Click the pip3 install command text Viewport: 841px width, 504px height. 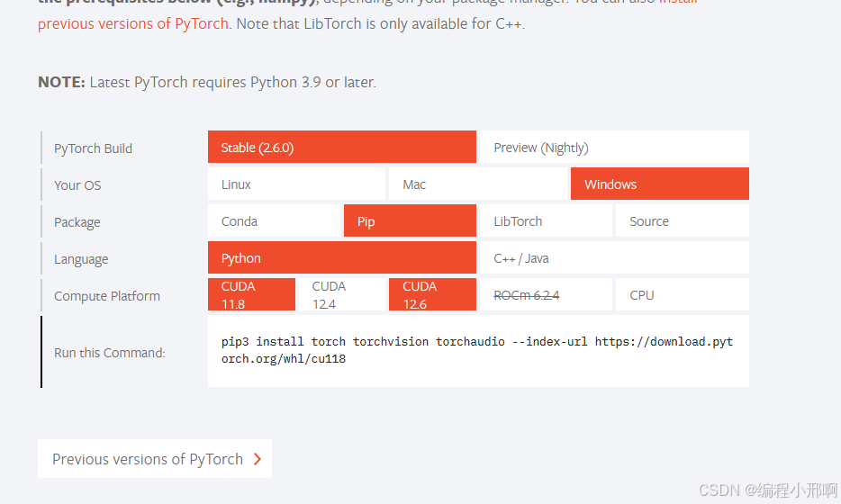(x=477, y=350)
